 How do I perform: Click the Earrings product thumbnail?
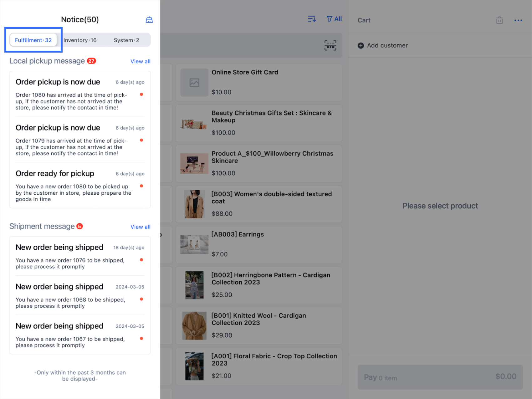(194, 244)
